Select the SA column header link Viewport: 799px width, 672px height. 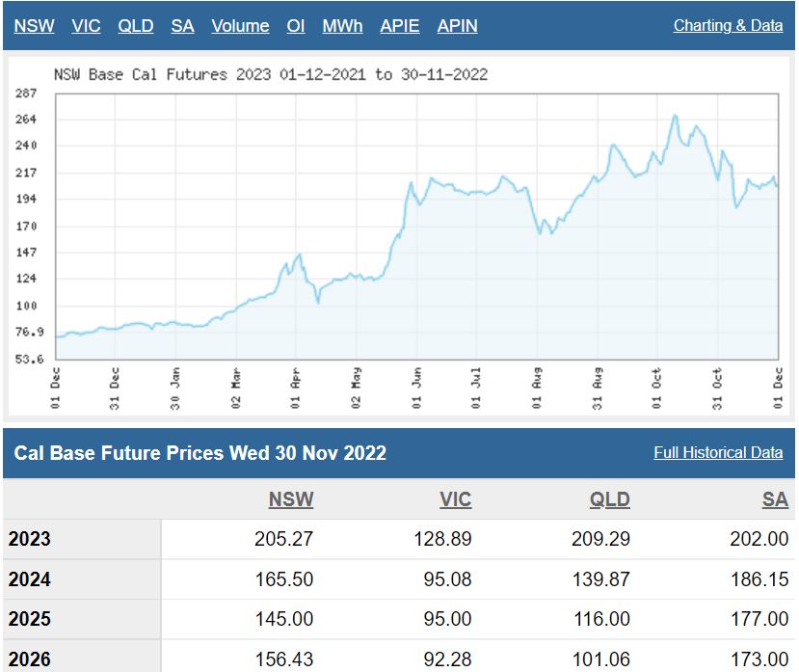click(x=775, y=499)
